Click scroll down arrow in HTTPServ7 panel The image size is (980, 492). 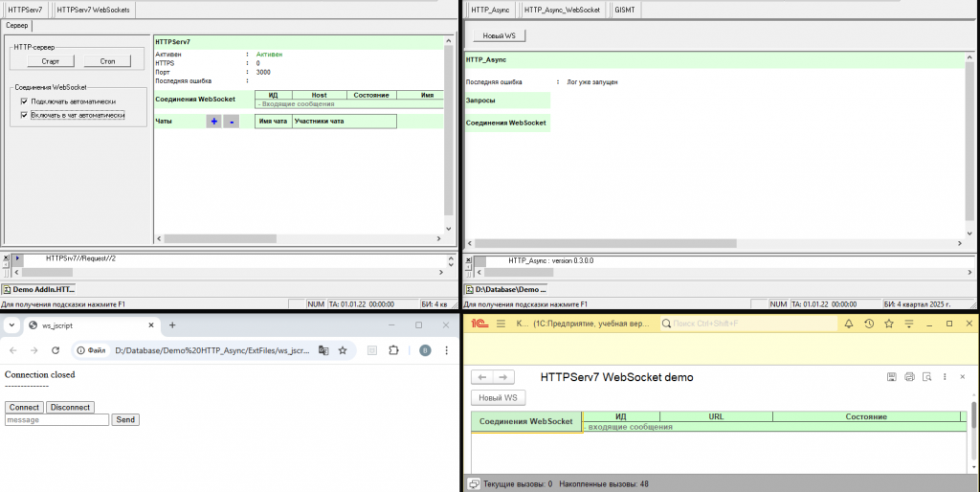(448, 230)
